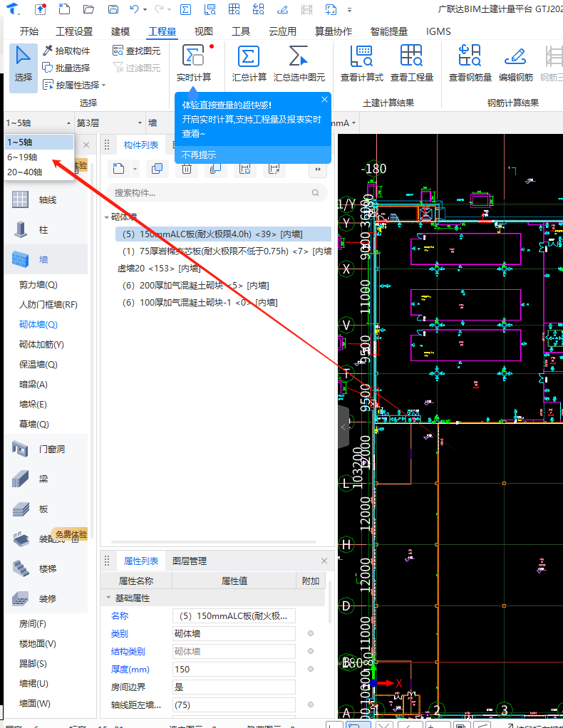Click the New file icon in title bar

[65, 9]
